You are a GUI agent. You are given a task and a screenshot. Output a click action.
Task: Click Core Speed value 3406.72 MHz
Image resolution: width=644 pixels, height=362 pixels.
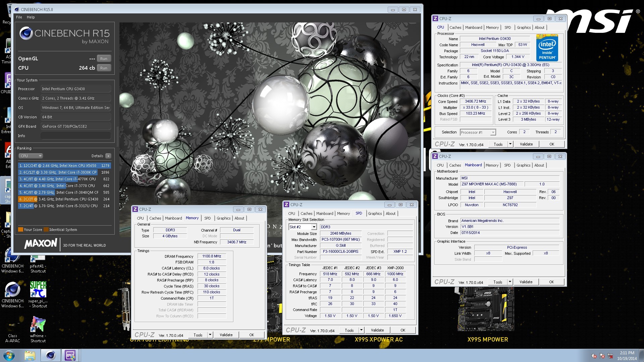pyautogui.click(x=476, y=101)
